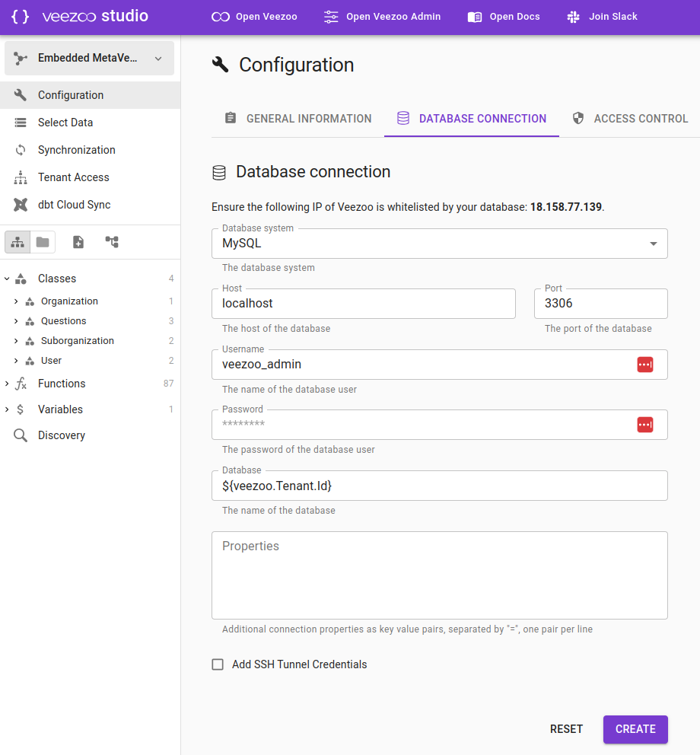
Task: Click the red password manager icon in Password field
Action: tap(645, 425)
